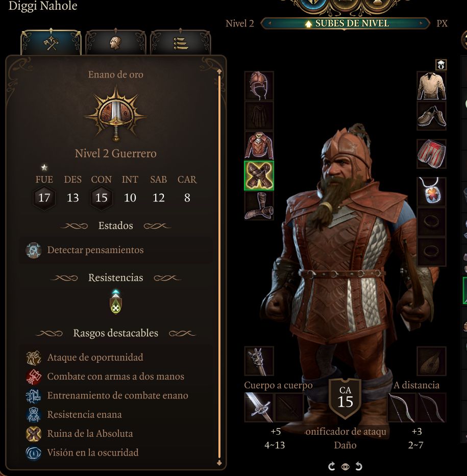Click the leather armor chest slot
This screenshot has width=467, height=476.
coord(259,146)
